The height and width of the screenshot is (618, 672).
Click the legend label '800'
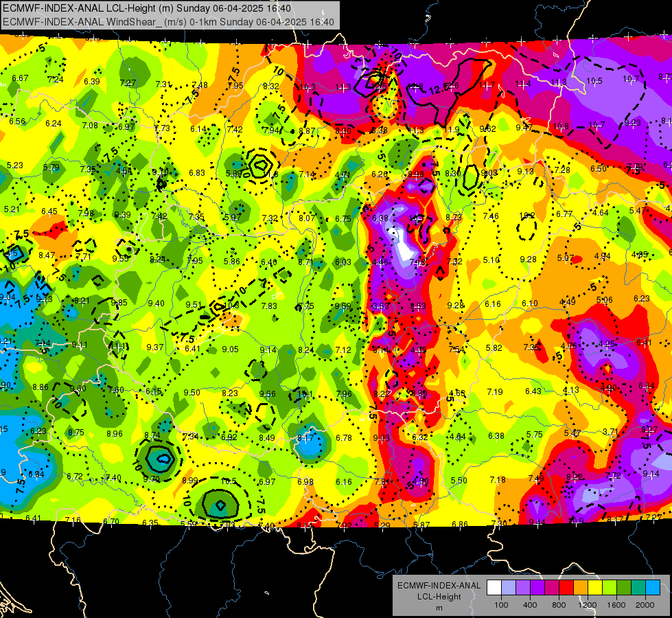pyautogui.click(x=559, y=605)
